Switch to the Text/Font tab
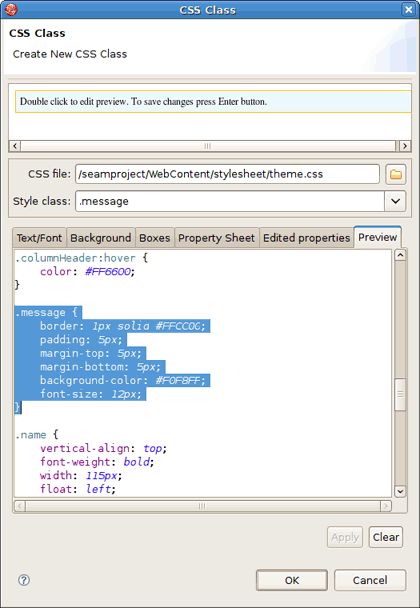Screen dimensions: 420x608 coord(39,238)
